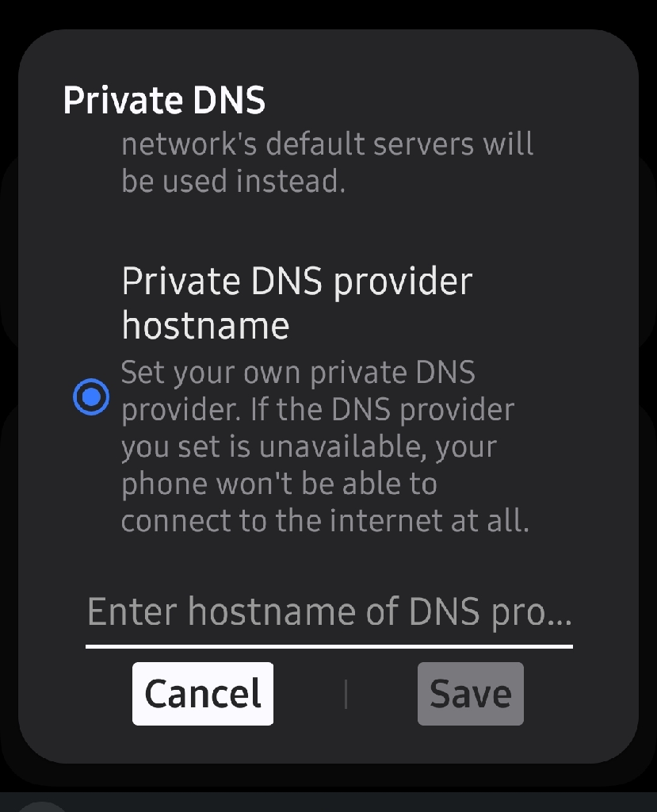Image resolution: width=657 pixels, height=812 pixels.
Task: Tap the 'Set your own private DNS provider' description
Action: coord(325,446)
